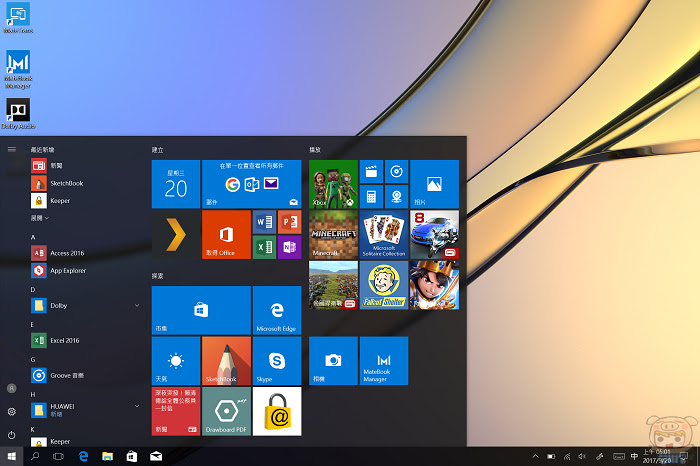Open the volume control in system tray

tap(582, 456)
